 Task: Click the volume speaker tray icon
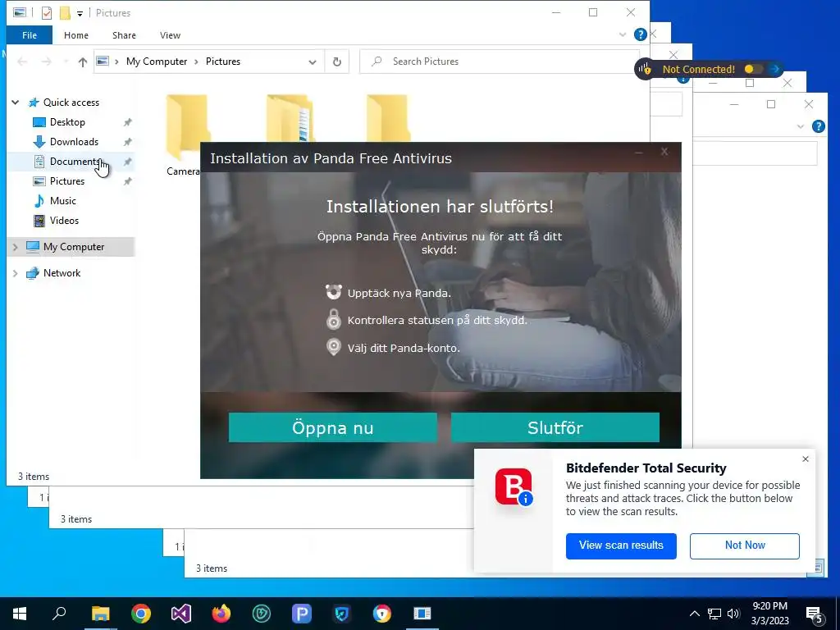(x=733, y=614)
